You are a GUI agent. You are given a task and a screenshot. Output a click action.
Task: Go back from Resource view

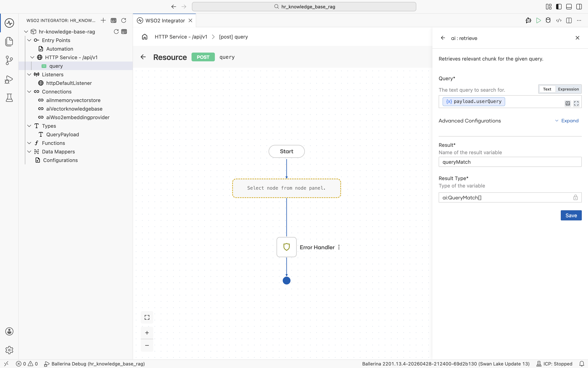143,57
